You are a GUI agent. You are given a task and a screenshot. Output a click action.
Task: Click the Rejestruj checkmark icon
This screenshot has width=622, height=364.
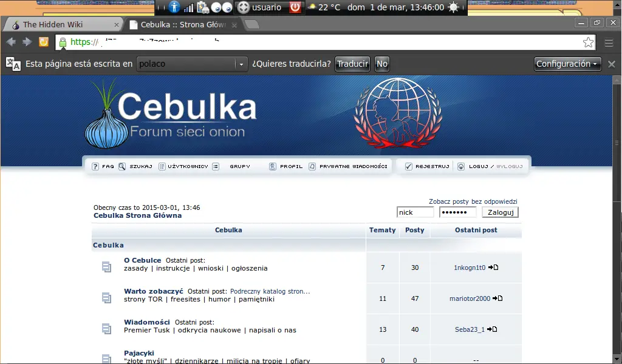[409, 166]
